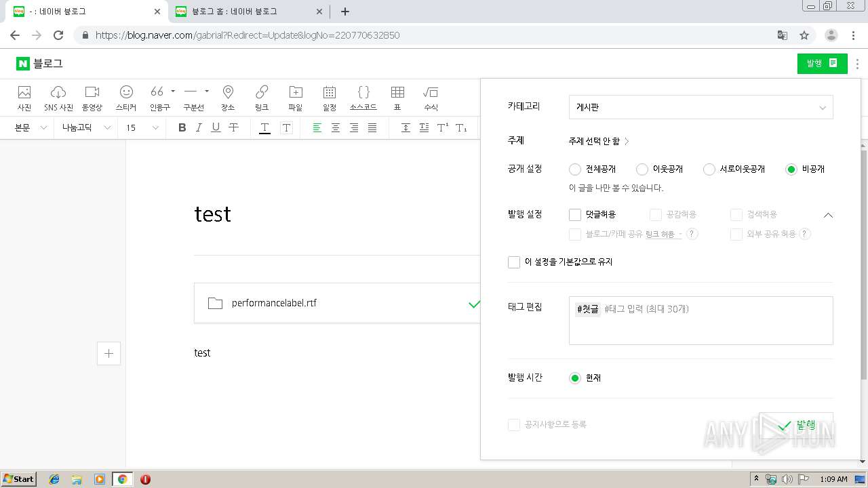Viewport: 868px width, 488px height.
Task: Toggle underline formatting
Action: tap(216, 127)
